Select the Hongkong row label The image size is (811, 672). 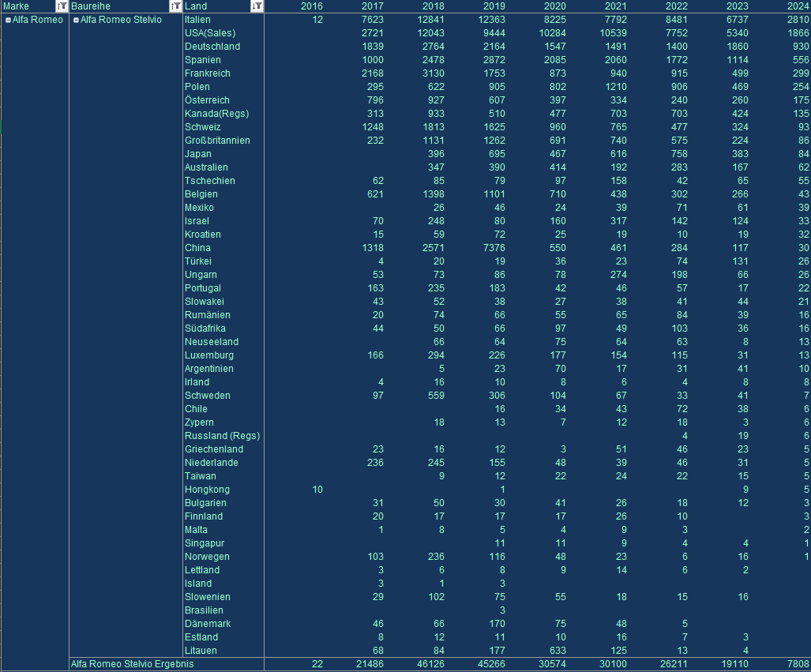(x=208, y=490)
